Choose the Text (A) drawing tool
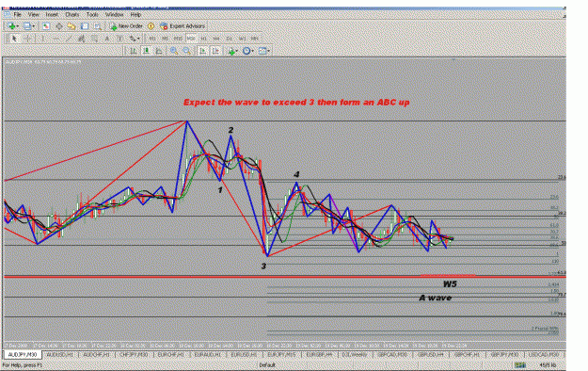The image size is (588, 371). (107, 39)
